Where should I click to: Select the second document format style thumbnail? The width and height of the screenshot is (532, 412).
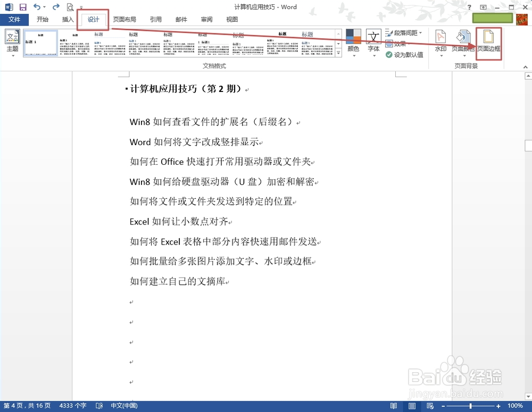[x=74, y=43]
